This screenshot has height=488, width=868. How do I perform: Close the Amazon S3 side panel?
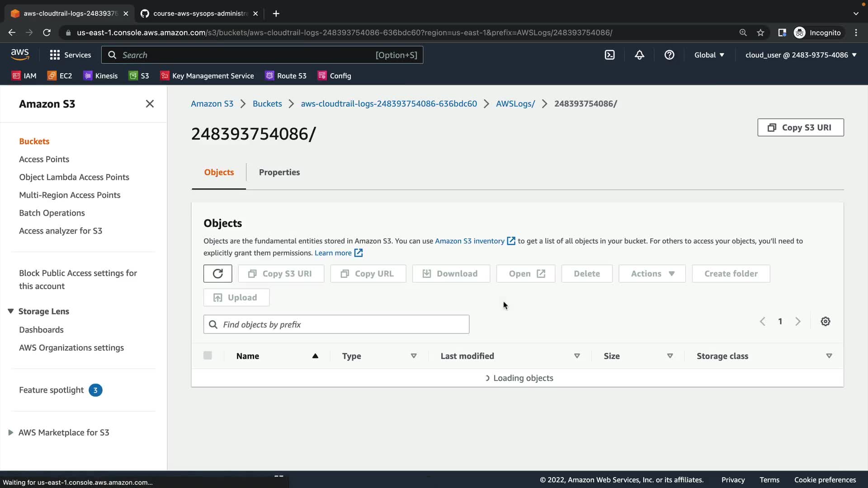150,104
